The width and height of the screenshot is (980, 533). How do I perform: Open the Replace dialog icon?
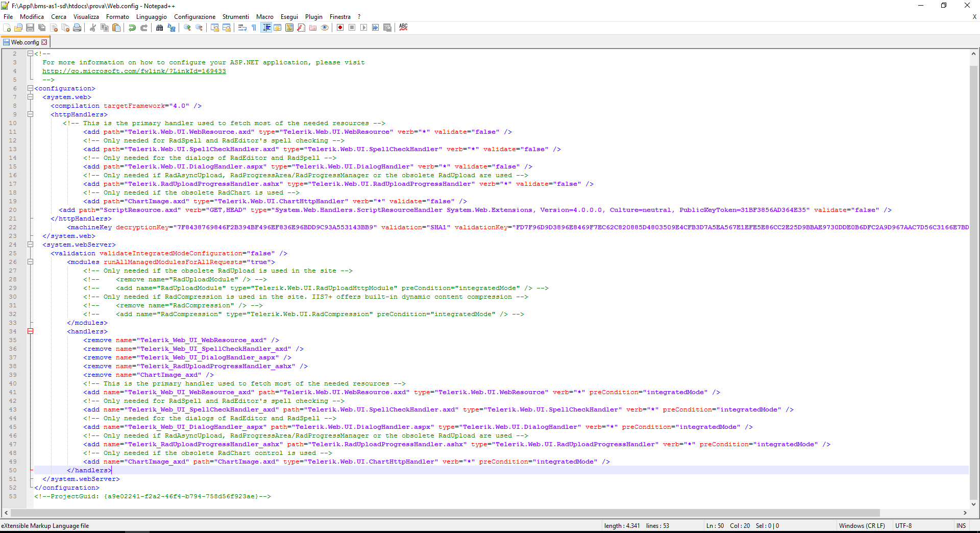(171, 28)
